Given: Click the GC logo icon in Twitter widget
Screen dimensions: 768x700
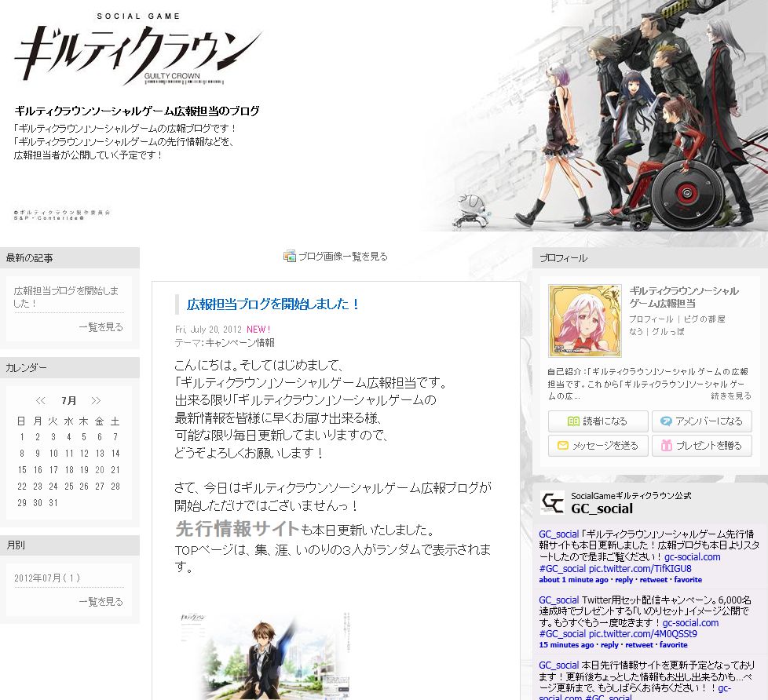Looking at the screenshot, I should [x=553, y=503].
